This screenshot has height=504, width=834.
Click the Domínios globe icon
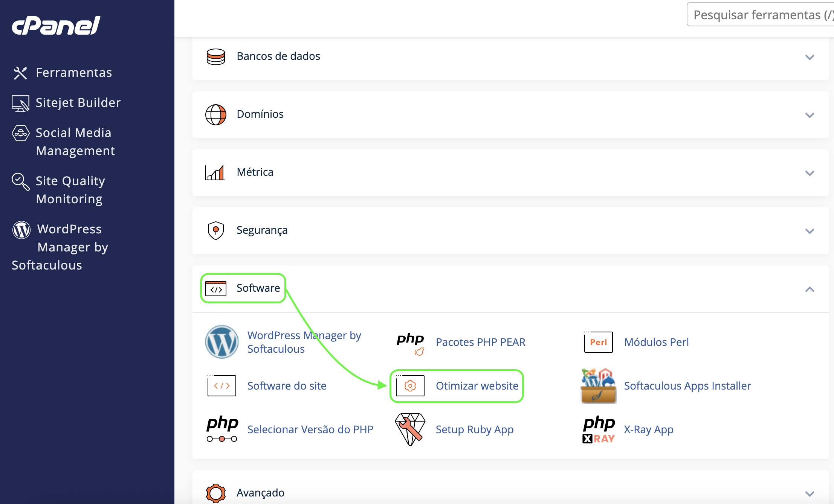215,114
